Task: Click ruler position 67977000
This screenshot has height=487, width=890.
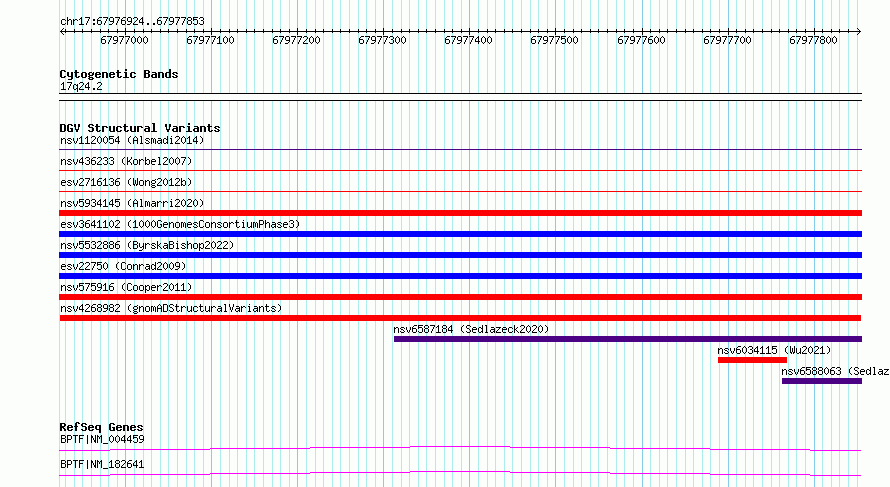Action: click(124, 40)
